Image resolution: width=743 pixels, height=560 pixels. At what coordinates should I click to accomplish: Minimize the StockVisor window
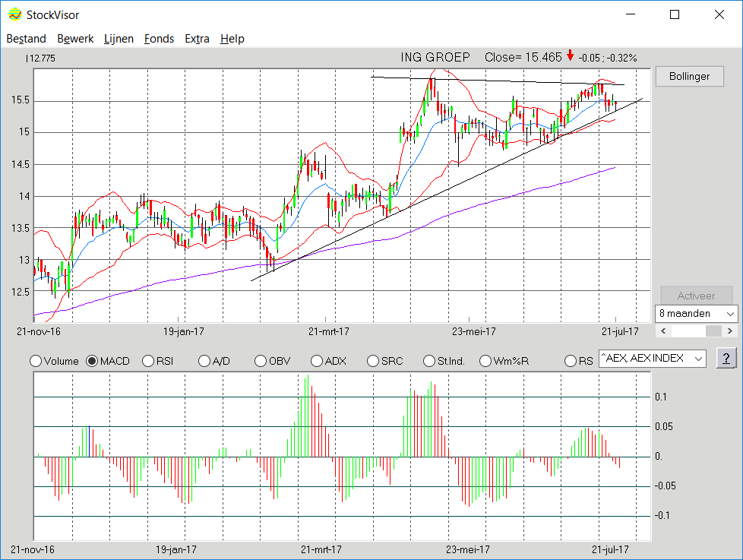click(631, 14)
